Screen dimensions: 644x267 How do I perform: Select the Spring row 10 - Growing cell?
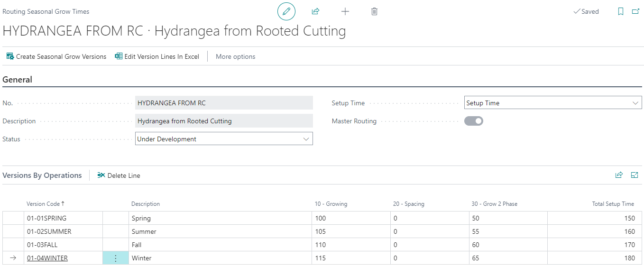click(351, 218)
